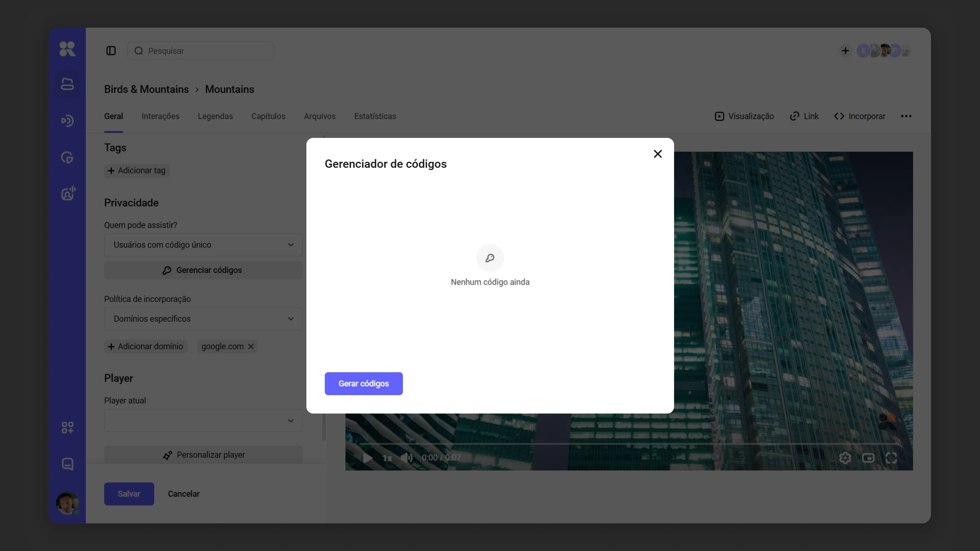Open the library icon in sidebar
Viewport: 980px width, 551px height.
67,84
